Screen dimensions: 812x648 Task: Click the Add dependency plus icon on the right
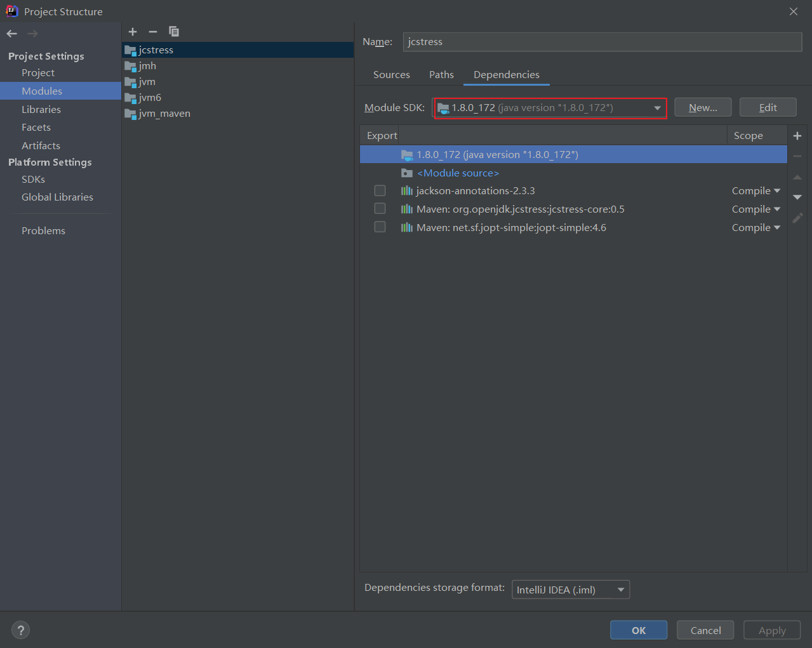click(x=797, y=135)
